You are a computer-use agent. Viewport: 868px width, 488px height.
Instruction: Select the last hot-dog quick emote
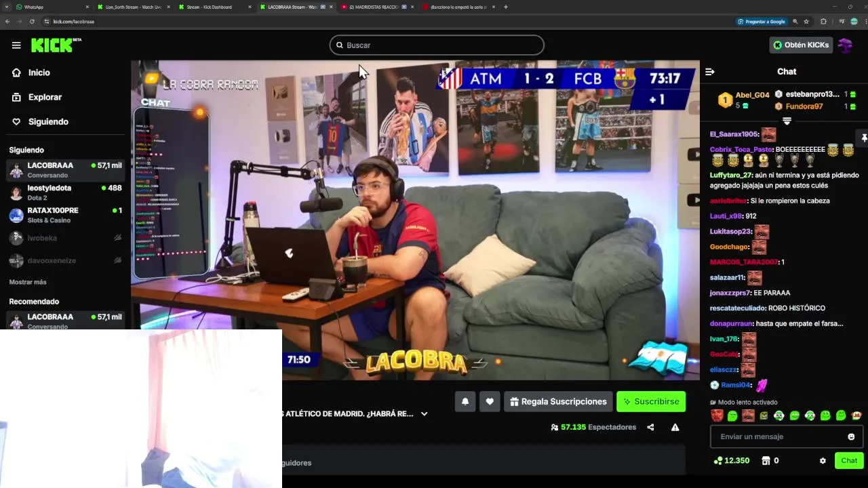point(856,415)
